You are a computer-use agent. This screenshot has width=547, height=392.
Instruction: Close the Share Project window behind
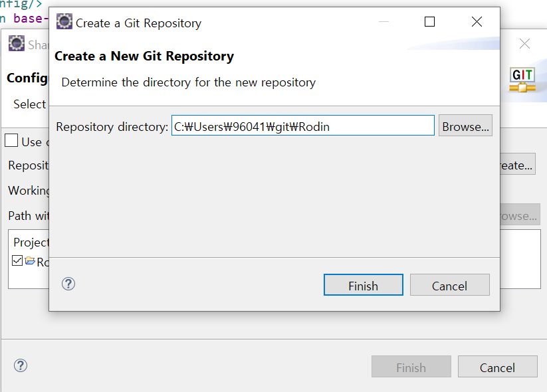point(524,44)
